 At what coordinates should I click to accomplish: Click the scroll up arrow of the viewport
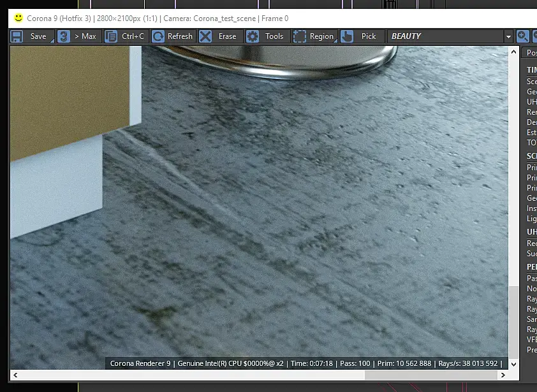513,52
